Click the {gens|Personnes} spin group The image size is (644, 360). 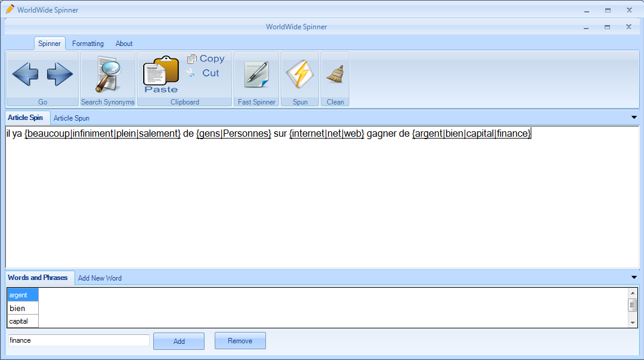(234, 133)
